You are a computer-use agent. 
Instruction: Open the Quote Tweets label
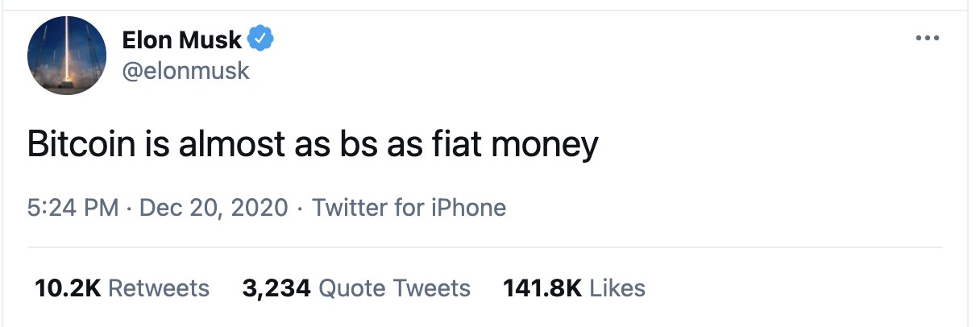(x=394, y=288)
